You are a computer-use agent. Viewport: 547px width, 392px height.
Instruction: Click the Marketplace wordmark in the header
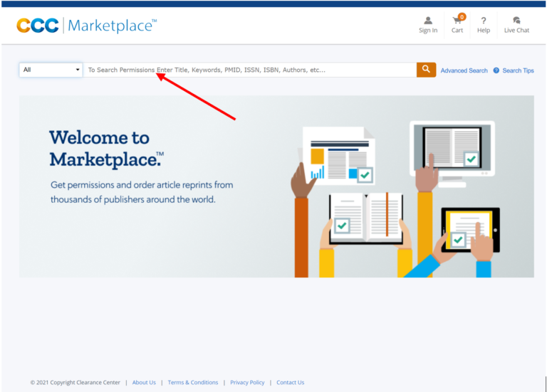point(112,26)
